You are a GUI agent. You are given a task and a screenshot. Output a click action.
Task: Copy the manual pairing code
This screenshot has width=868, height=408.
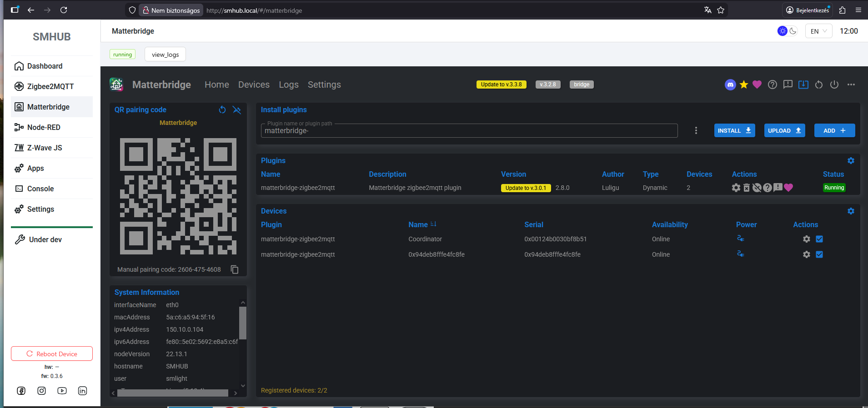click(x=235, y=269)
